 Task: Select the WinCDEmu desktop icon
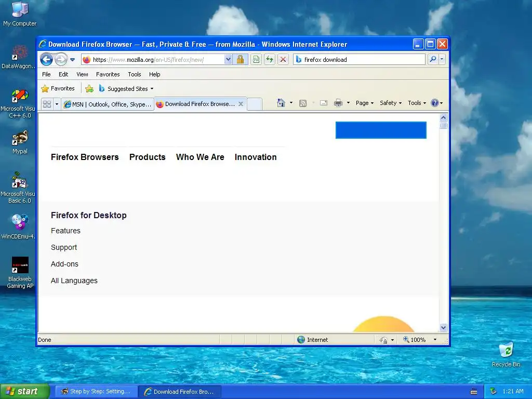[19, 227]
